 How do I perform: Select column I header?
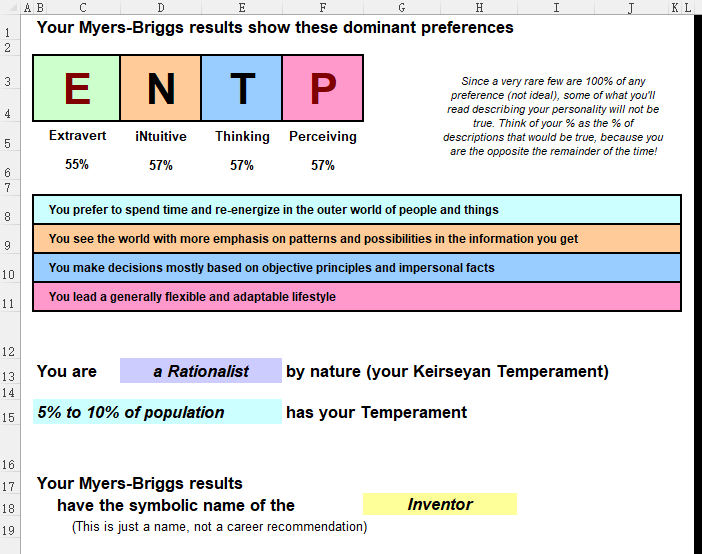click(556, 8)
